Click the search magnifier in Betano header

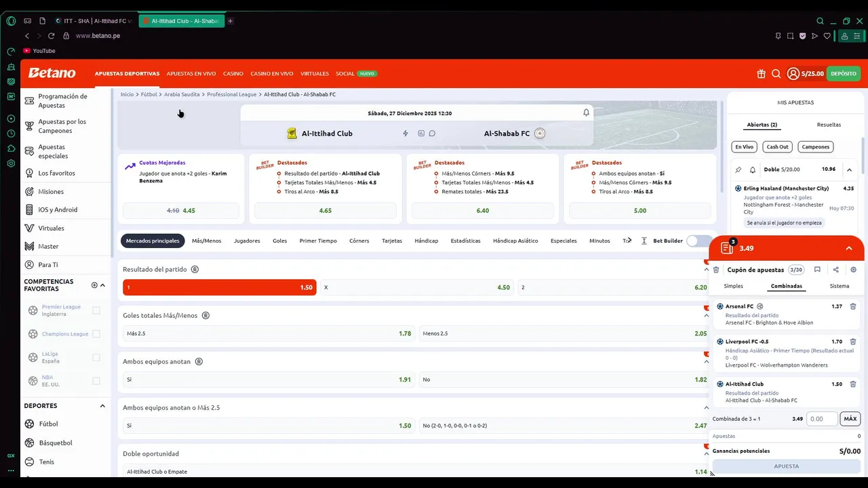776,74
